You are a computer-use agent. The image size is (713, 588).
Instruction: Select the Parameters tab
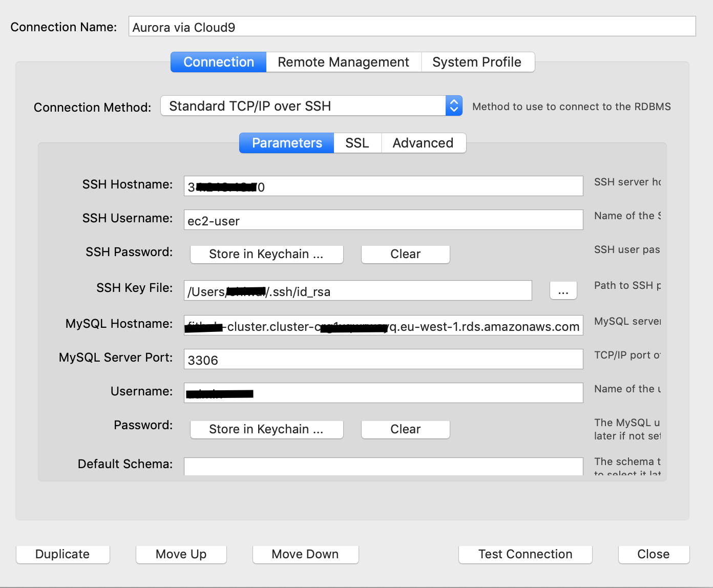pyautogui.click(x=286, y=143)
